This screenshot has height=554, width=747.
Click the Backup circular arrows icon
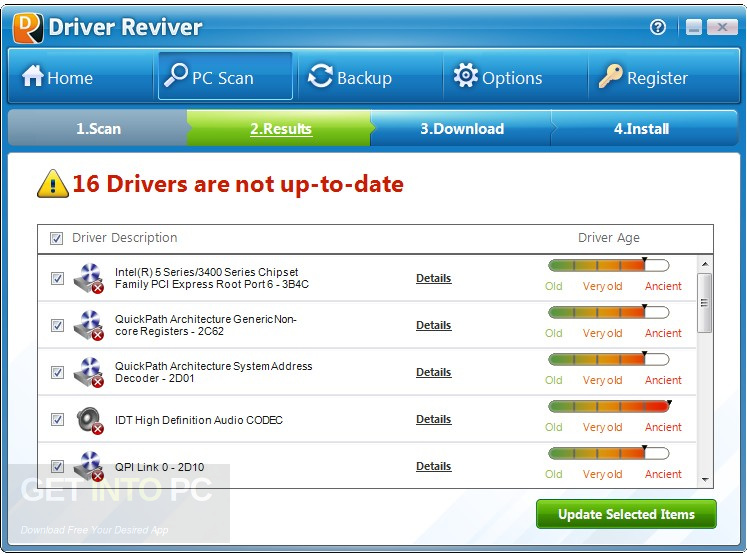pyautogui.click(x=320, y=76)
